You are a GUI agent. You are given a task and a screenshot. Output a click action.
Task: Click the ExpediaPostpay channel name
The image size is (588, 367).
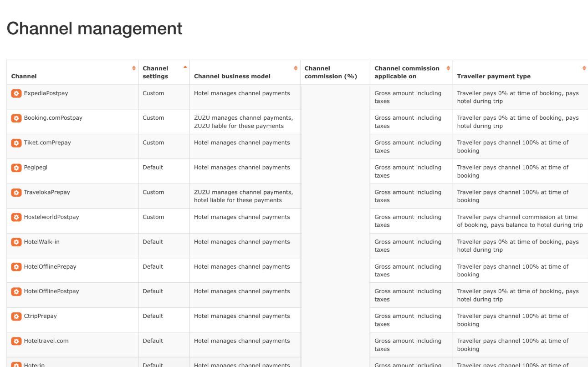46,93
